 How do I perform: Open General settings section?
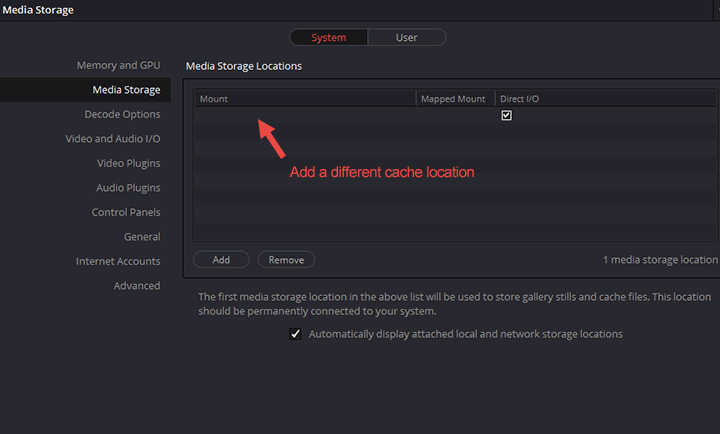pyautogui.click(x=142, y=237)
